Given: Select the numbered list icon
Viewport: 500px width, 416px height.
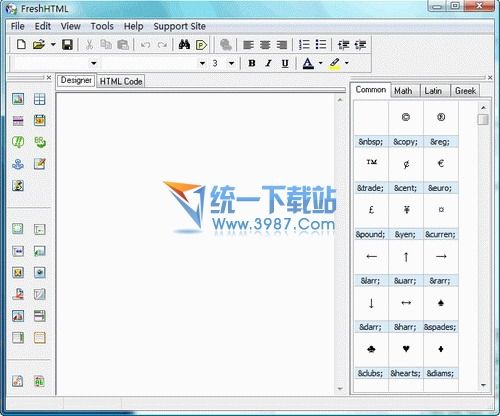Looking at the screenshot, I should [304, 44].
